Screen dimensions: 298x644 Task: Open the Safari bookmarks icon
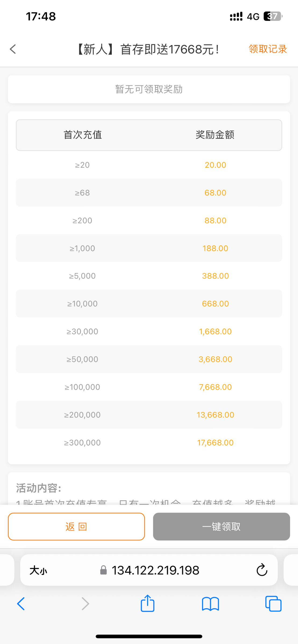[210, 604]
